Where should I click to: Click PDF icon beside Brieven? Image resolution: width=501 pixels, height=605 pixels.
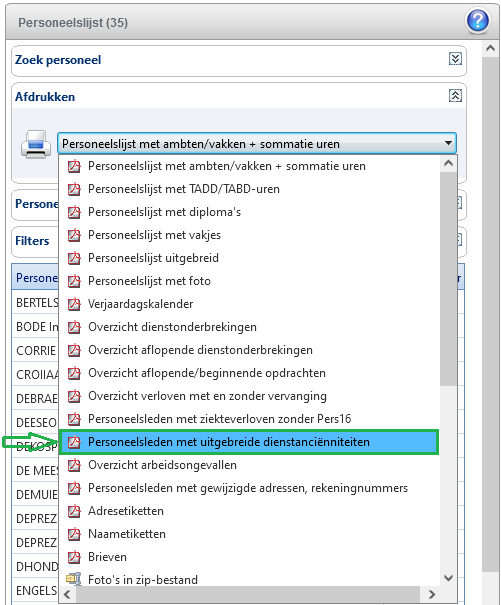[x=74, y=557]
